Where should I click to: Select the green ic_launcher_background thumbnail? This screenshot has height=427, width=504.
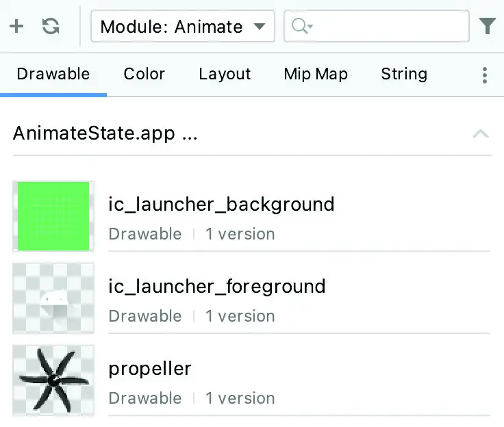(53, 216)
